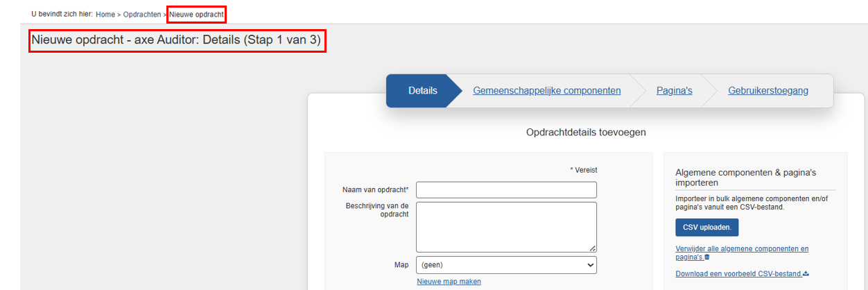Click the trash icon after pagina's
Image resolution: width=868 pixels, height=290 pixels.
click(x=707, y=257)
